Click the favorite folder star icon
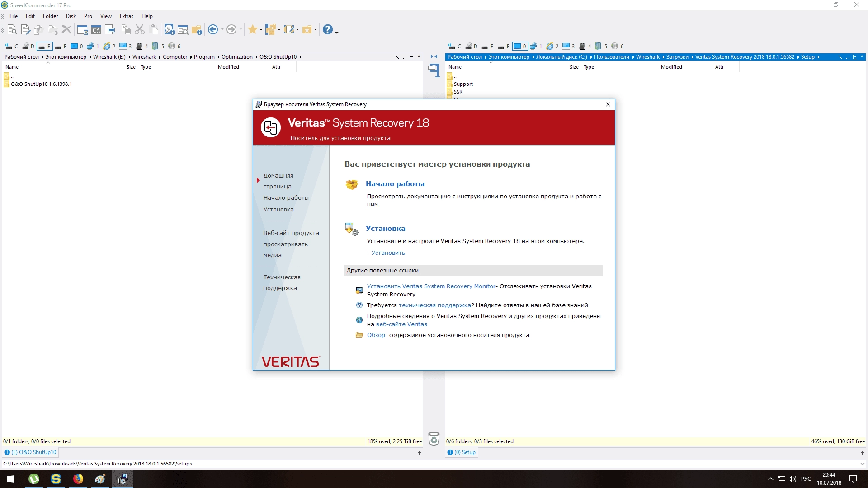 [x=307, y=30]
